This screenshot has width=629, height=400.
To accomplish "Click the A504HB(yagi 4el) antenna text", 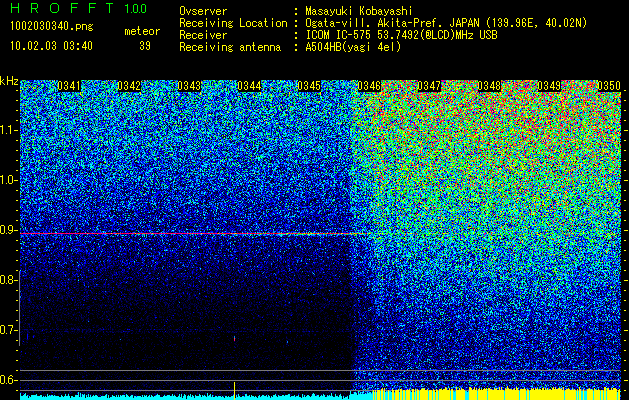I will 353,47.
